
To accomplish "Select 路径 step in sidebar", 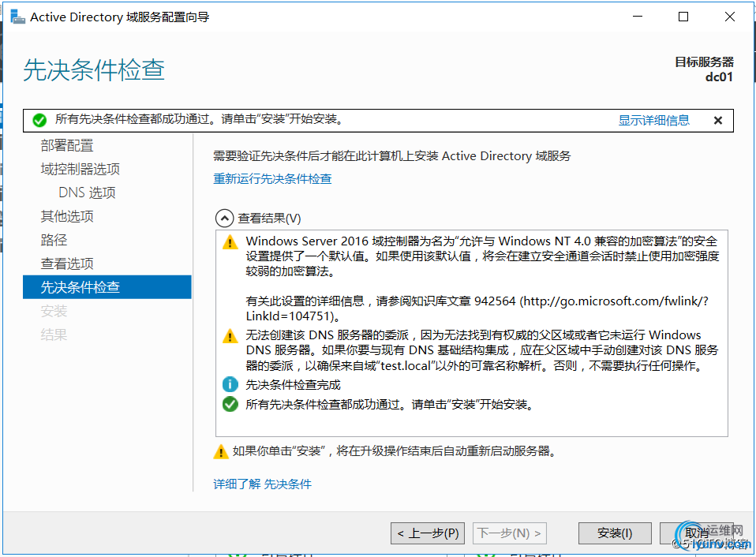I will [54, 240].
